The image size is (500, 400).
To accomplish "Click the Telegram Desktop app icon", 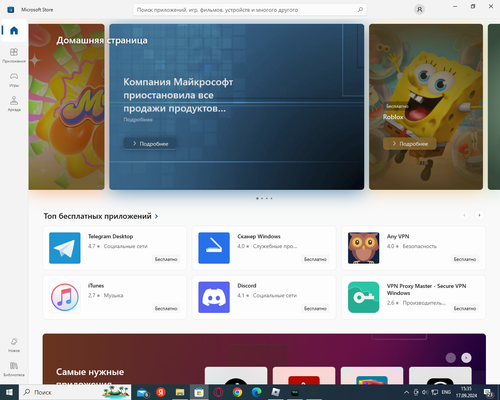I will [x=65, y=248].
